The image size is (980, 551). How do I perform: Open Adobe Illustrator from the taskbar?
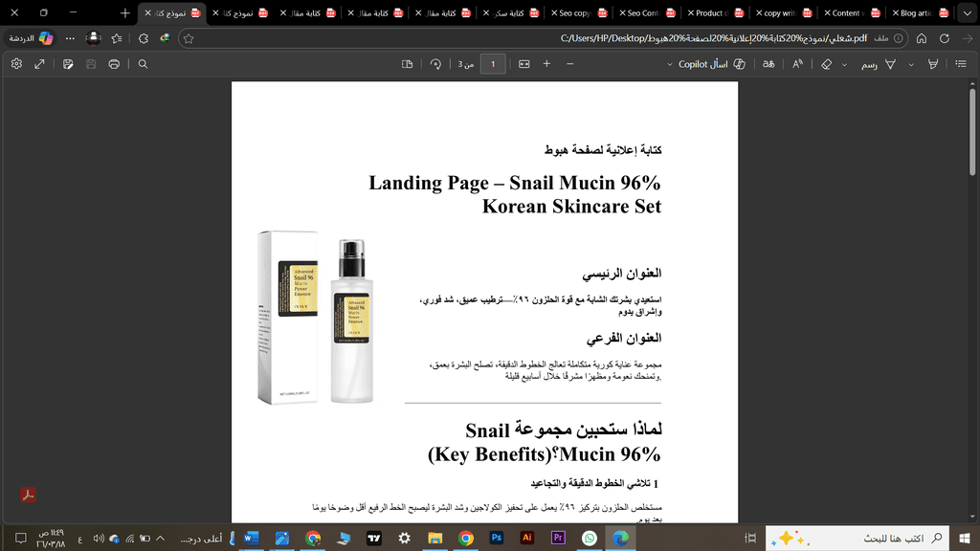[527, 538]
